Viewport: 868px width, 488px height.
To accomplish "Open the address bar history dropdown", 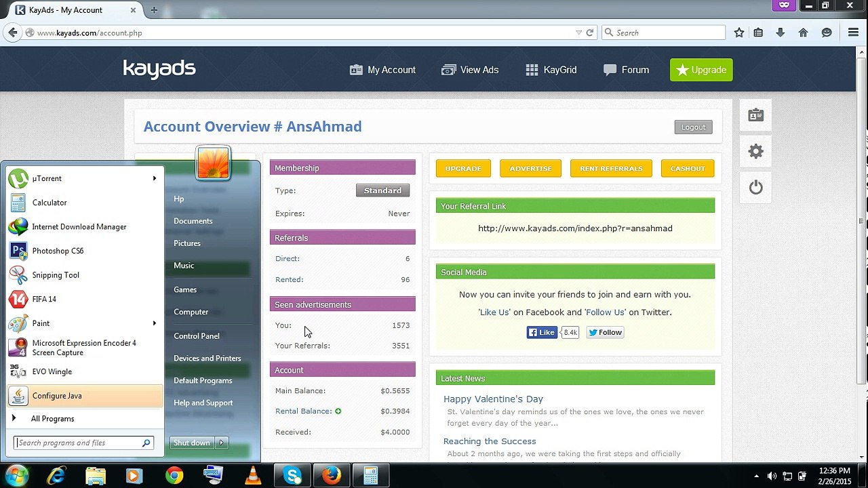I will point(578,33).
